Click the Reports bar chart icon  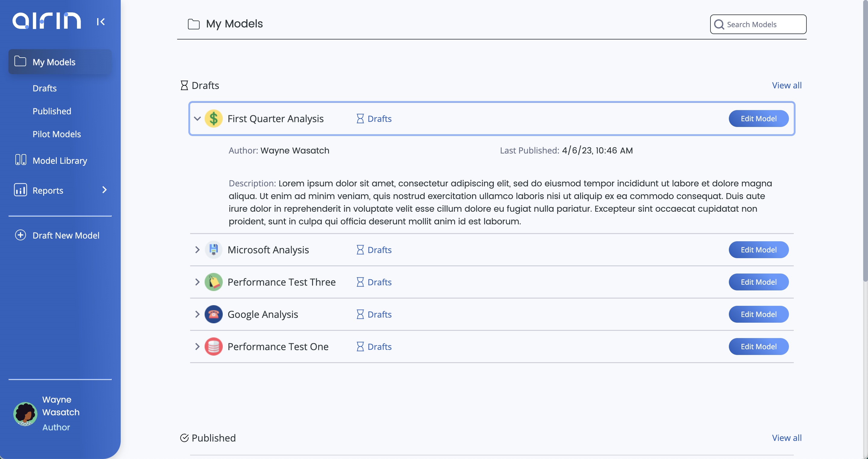pos(21,190)
